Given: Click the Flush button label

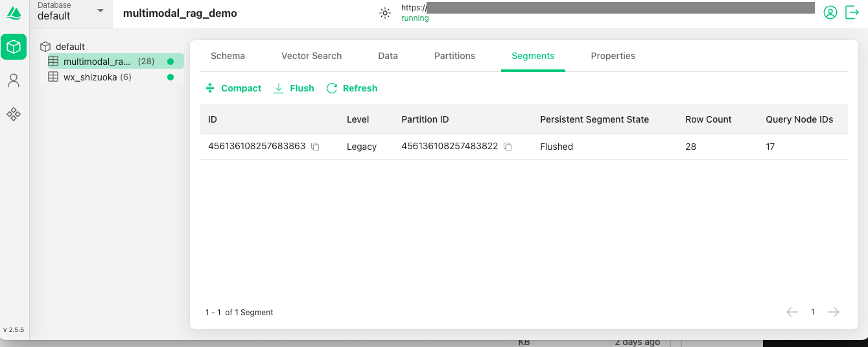Looking at the screenshot, I should tap(302, 88).
